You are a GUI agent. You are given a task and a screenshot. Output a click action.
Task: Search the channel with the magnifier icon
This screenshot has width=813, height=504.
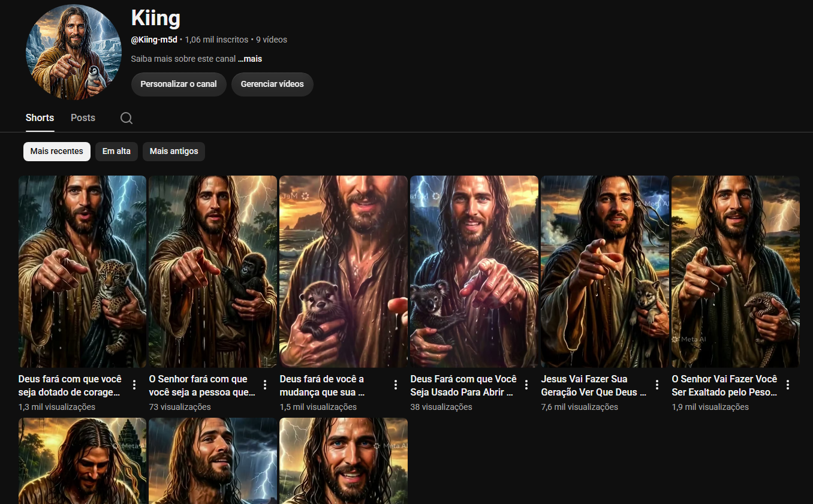click(127, 118)
